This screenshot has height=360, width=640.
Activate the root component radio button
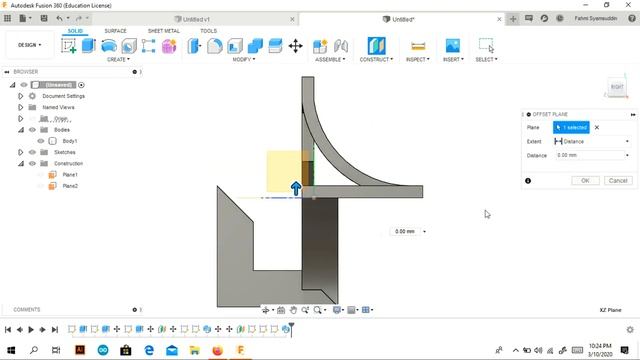pos(81,85)
